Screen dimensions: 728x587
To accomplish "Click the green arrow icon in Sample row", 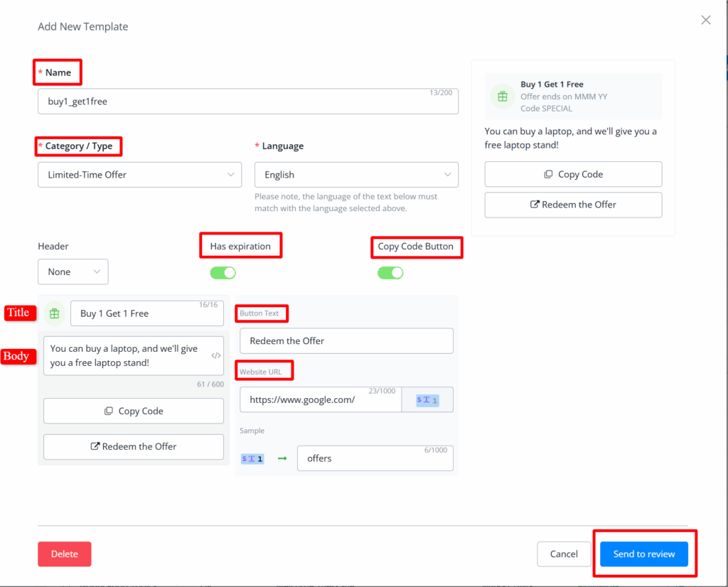I will click(282, 458).
